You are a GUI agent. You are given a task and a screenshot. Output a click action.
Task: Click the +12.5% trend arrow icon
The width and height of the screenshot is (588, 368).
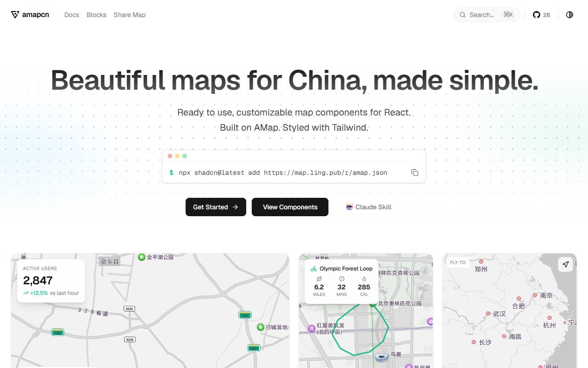coord(26,293)
